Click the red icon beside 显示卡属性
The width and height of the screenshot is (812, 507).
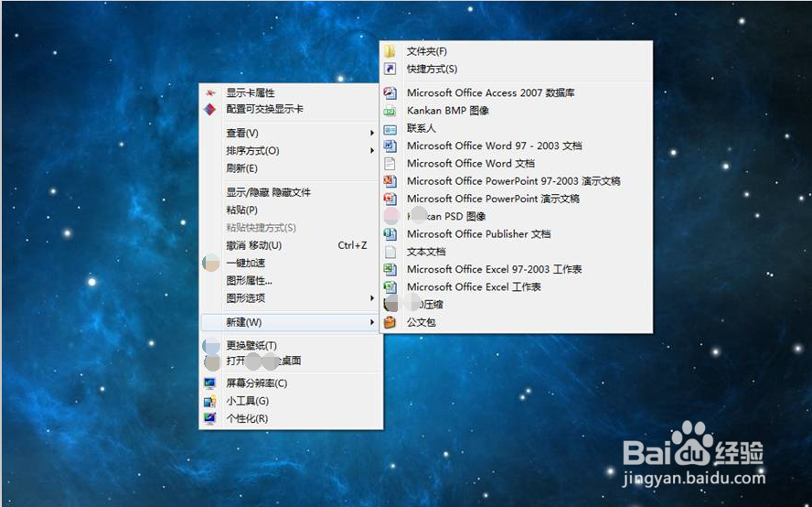tap(209, 92)
